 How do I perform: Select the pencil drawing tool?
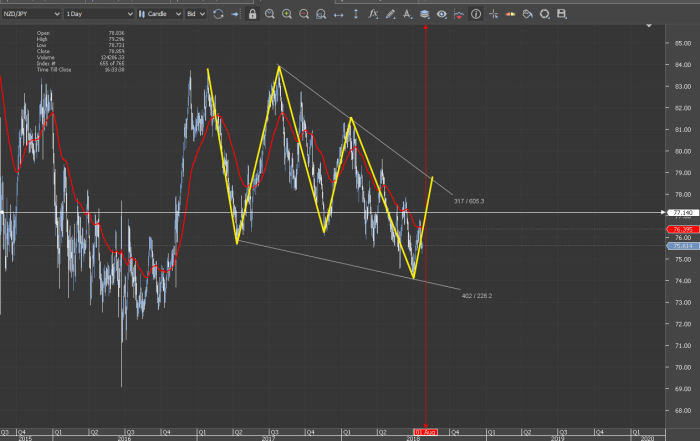coord(390,15)
